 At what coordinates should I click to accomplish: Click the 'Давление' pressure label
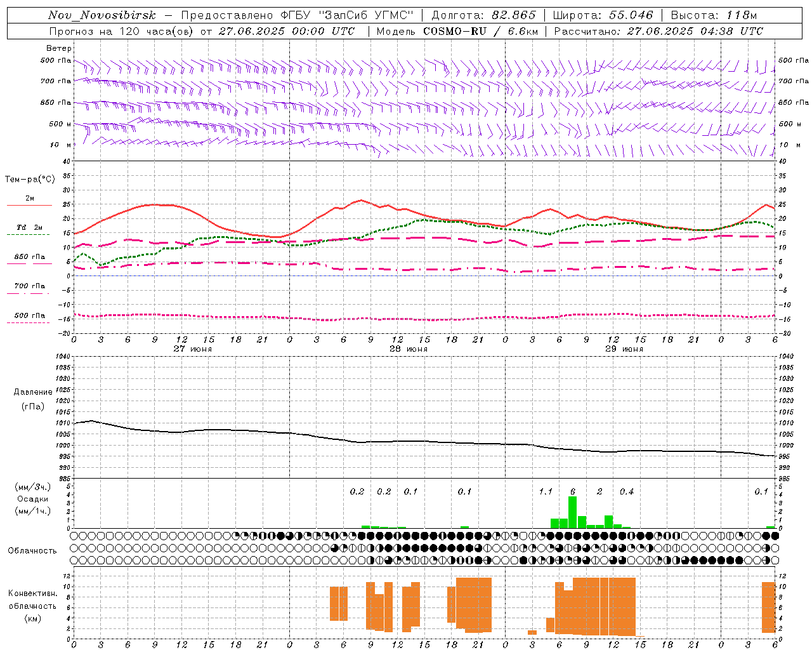[33, 392]
